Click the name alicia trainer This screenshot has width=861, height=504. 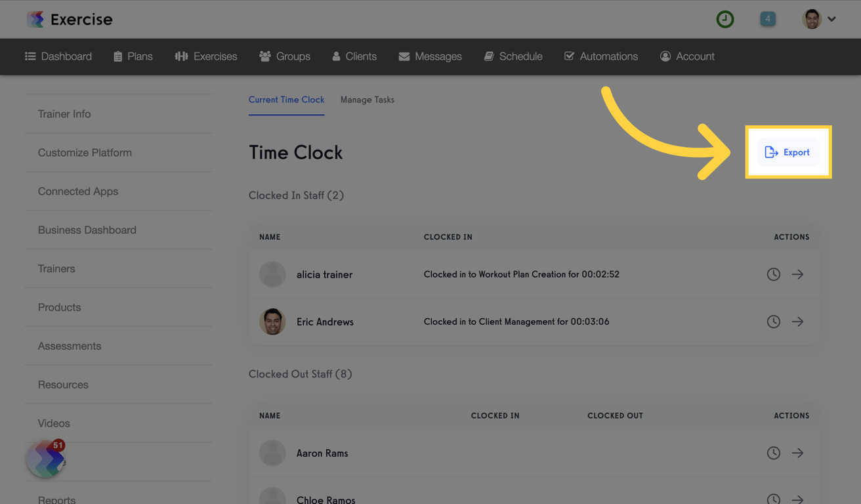point(324,274)
